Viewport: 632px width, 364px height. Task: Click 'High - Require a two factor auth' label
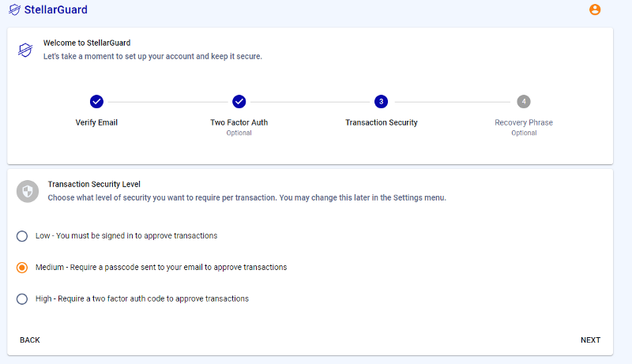142,298
